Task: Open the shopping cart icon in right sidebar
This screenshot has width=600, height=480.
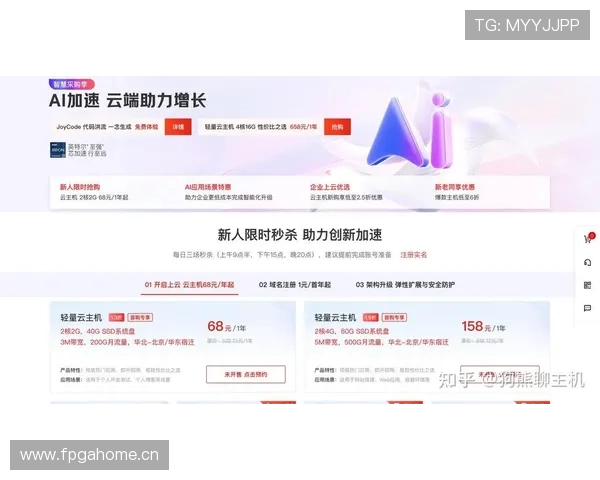Action: click(588, 238)
